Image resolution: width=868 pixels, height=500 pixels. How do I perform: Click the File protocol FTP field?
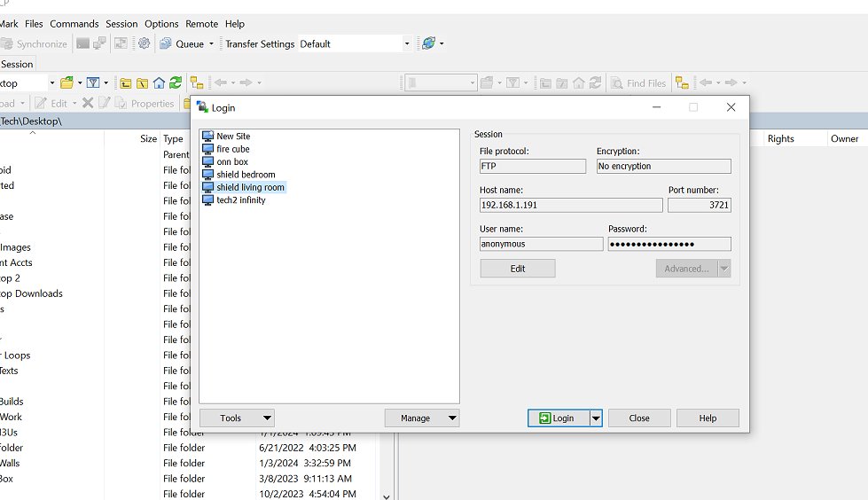pos(533,166)
